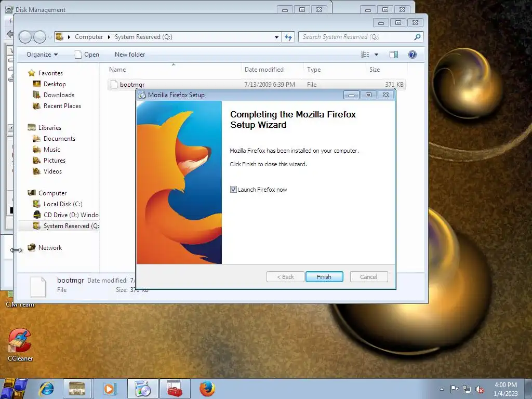This screenshot has height=399, width=532.
Task: Sort by Size column header
Action: [375, 70]
